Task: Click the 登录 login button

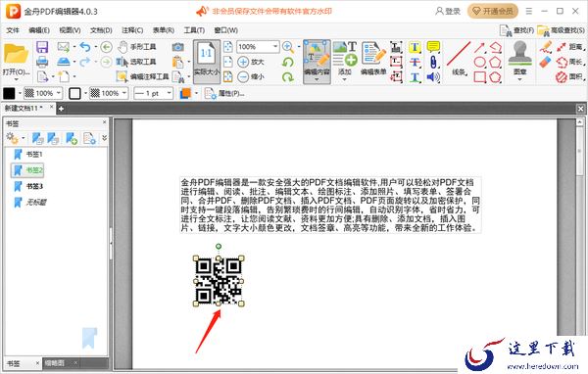Action: (x=448, y=11)
